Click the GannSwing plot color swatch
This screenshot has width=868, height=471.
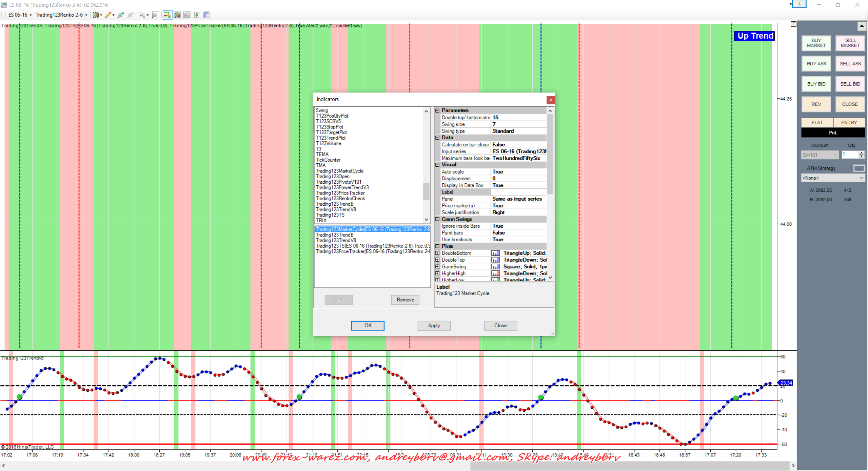pos(496,267)
